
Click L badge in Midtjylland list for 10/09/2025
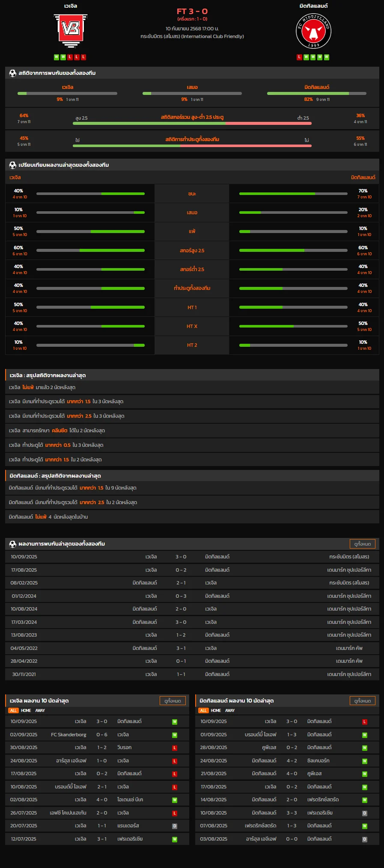click(365, 722)
